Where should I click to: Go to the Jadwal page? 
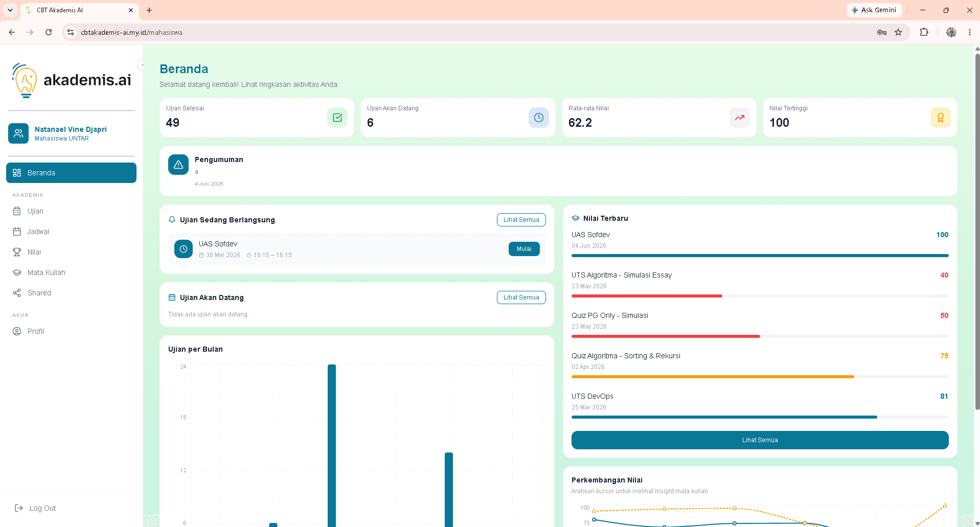click(x=71, y=232)
